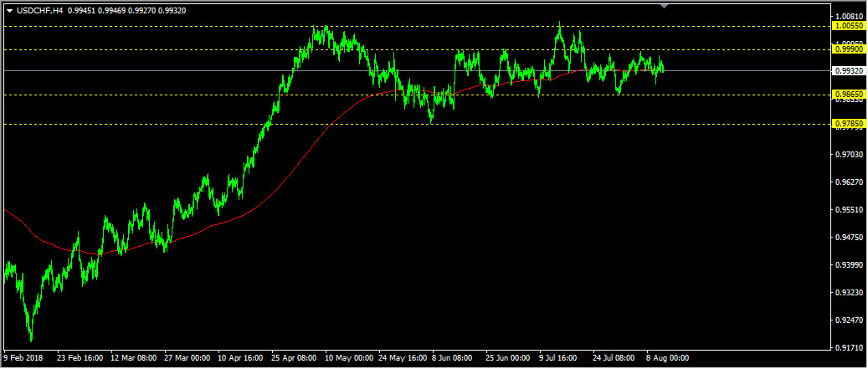Click the 25 Apr 08:00 time label

click(294, 358)
